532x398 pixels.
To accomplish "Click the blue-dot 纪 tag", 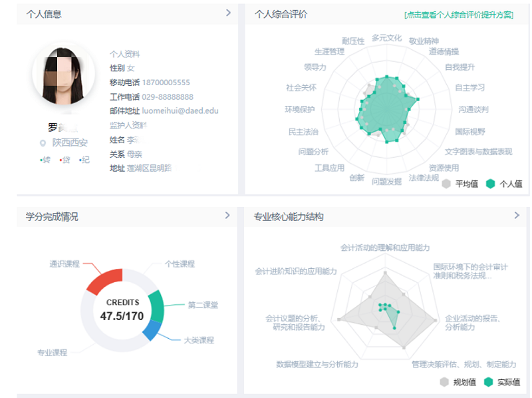I will coord(84,160).
